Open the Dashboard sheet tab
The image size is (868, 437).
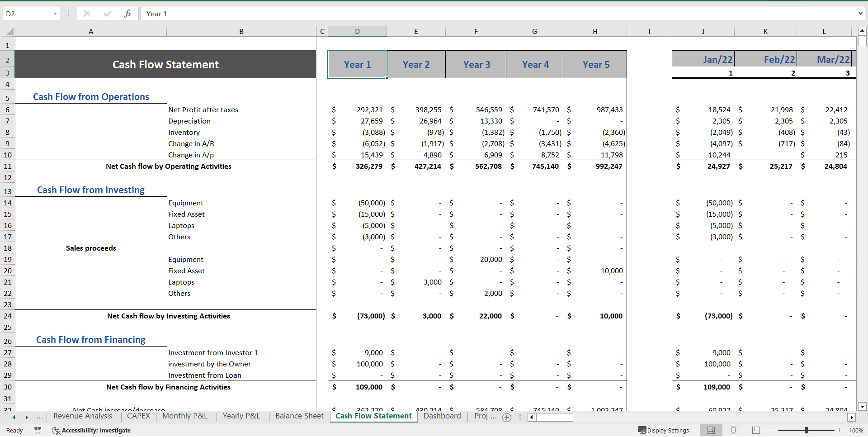point(442,416)
